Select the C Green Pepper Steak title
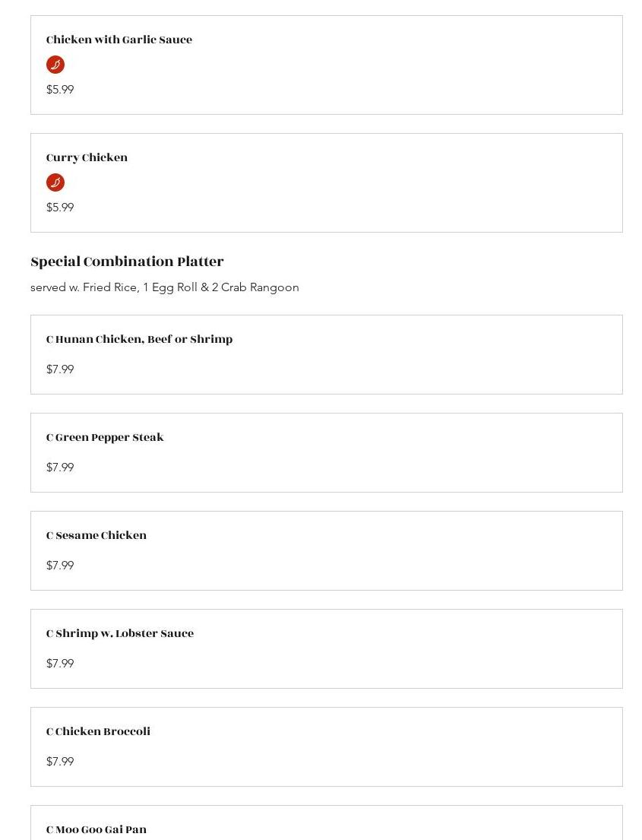642x840 pixels. pyautogui.click(x=105, y=437)
